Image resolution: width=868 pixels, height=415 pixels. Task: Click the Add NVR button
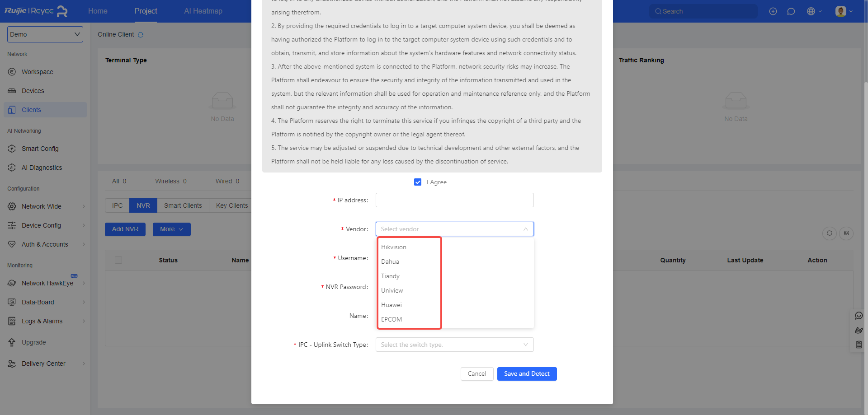tap(125, 229)
